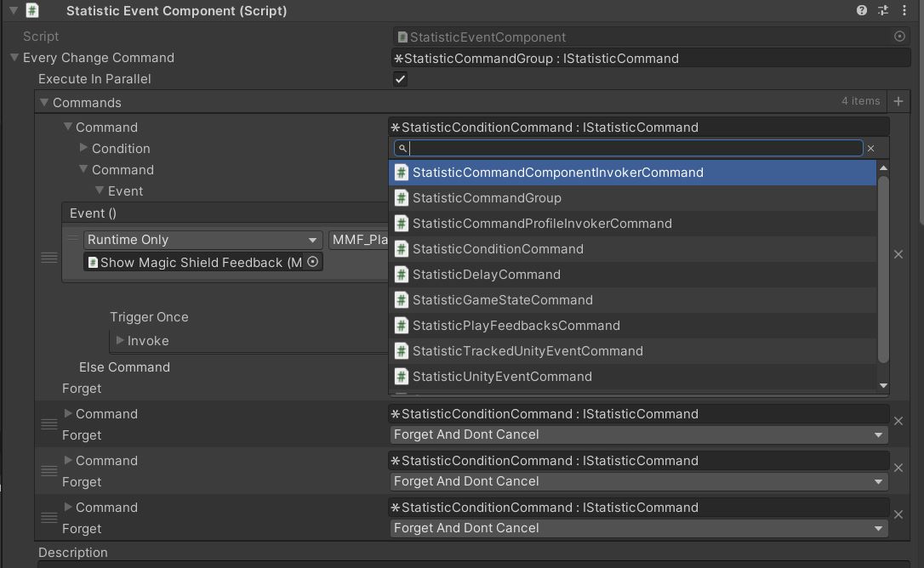Open last Forget And Dont Cancel dropdown
The image size is (924, 568).
tap(639, 528)
